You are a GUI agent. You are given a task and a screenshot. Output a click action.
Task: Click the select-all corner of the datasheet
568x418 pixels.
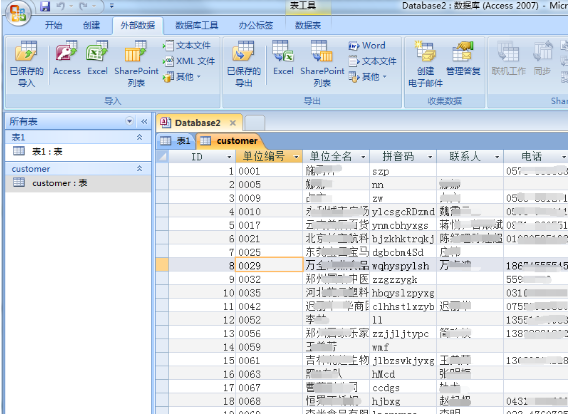point(162,156)
